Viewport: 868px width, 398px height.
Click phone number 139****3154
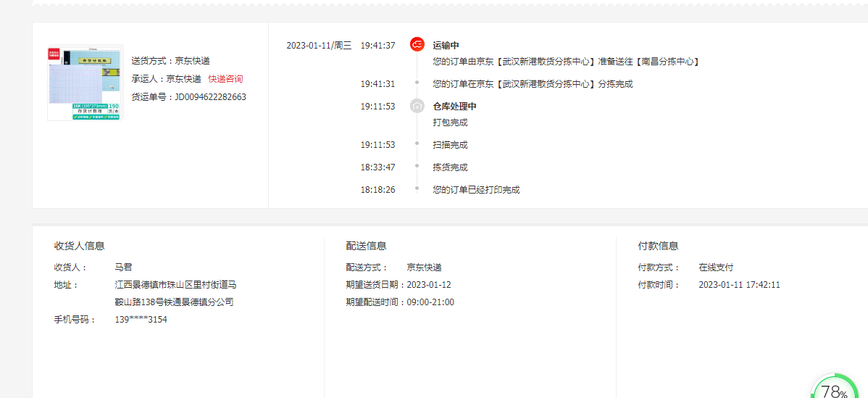tap(141, 320)
